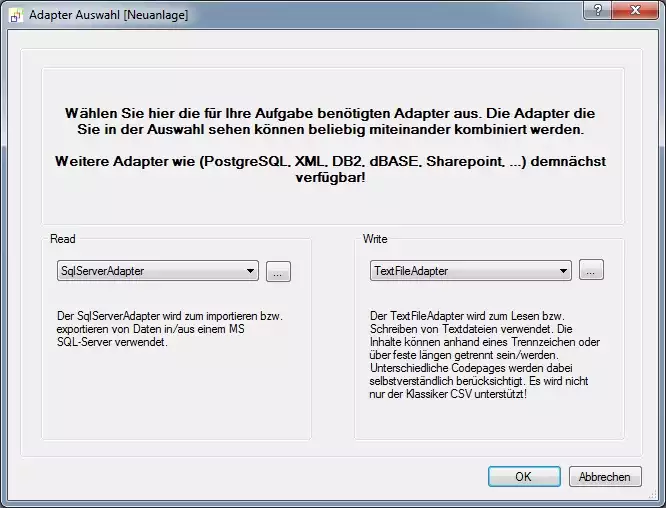
Task: Click the TextFileAdapter description text
Action: coord(486,354)
